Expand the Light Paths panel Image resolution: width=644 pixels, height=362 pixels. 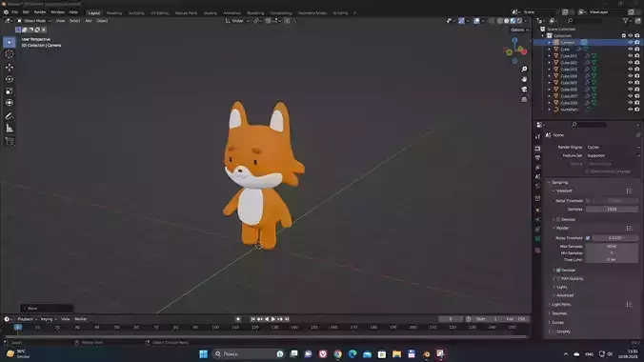pyautogui.click(x=561, y=305)
